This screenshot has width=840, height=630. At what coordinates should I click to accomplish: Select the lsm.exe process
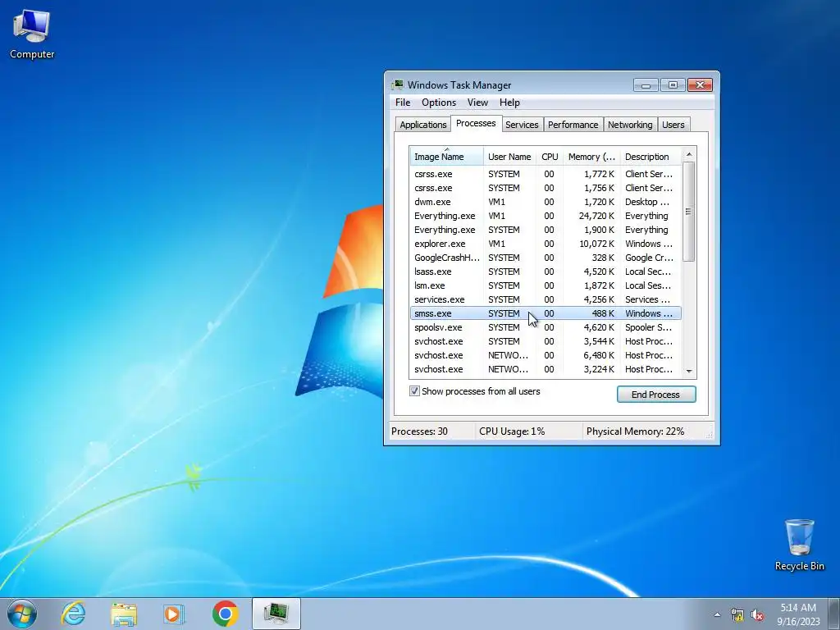coord(546,285)
